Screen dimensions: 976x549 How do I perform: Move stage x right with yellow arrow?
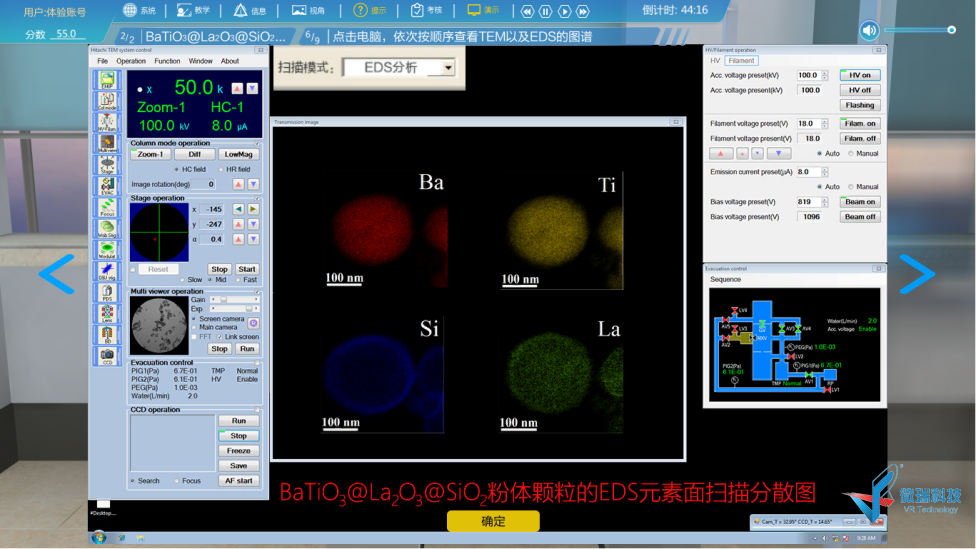(x=253, y=209)
